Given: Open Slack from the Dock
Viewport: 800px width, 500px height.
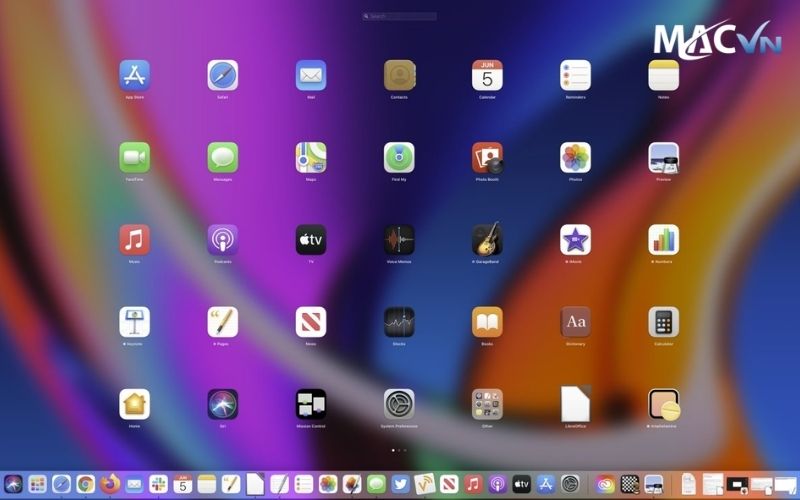Looking at the screenshot, I should (159, 484).
